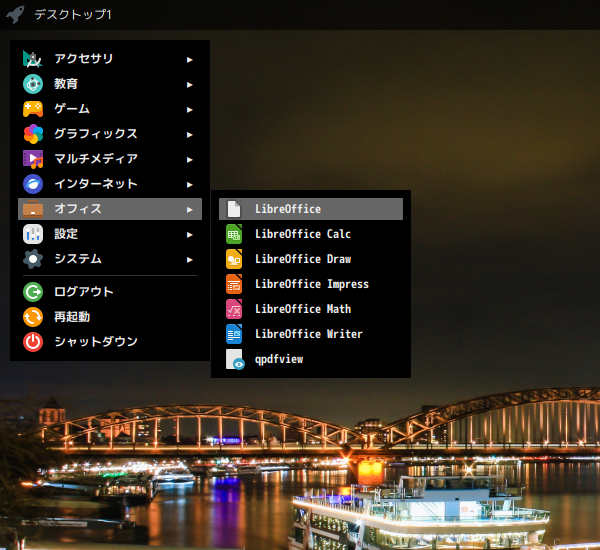This screenshot has width=600, height=550.
Task: Click the qpdfview document icon
Action: (x=235, y=359)
